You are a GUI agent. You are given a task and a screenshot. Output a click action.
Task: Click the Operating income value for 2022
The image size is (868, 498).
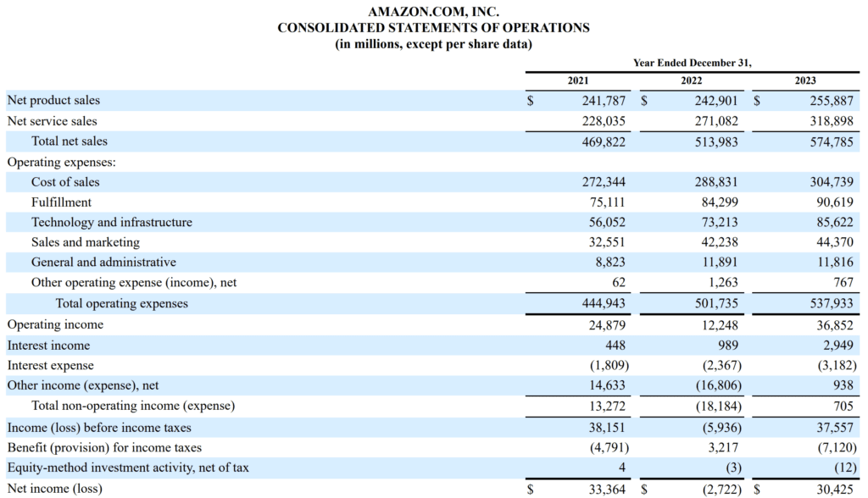720,324
